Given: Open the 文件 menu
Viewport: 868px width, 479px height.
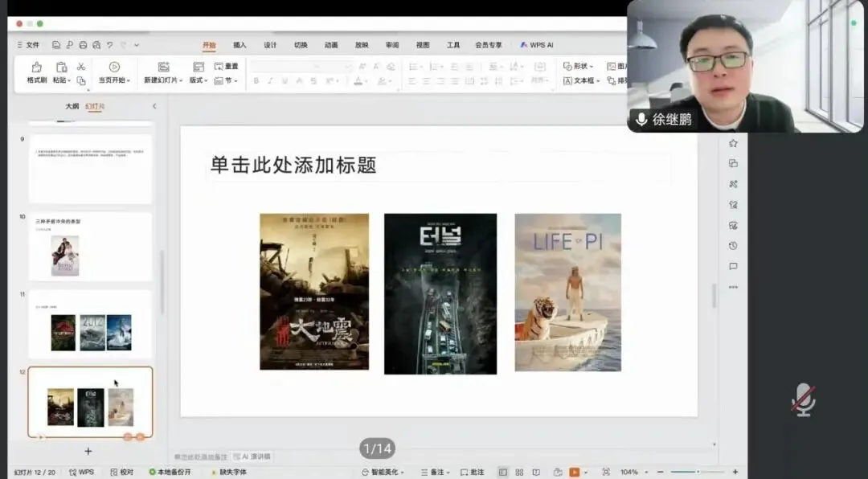Looking at the screenshot, I should click(27, 45).
